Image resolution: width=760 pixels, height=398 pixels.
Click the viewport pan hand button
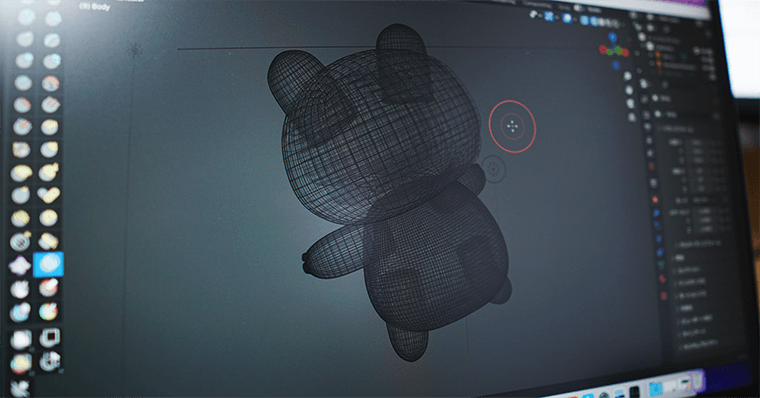click(629, 90)
